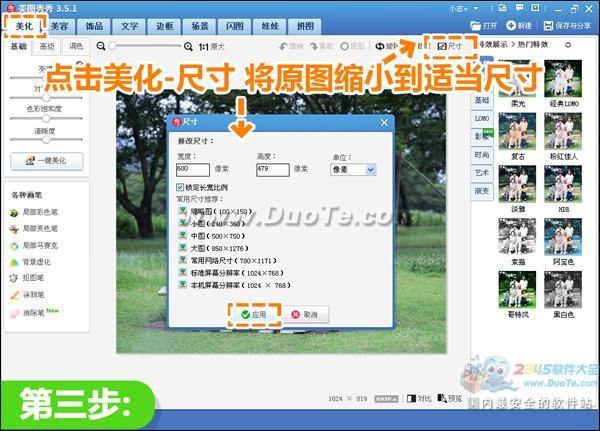Select the LOMO effects category
This screenshot has width=600, height=431.
pyautogui.click(x=482, y=119)
